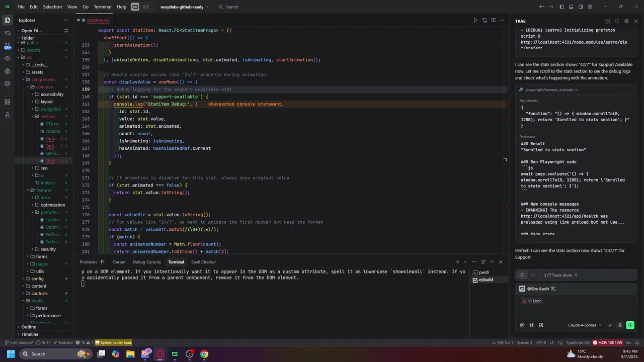
Task: Open the Terminal menu
Action: [103, 7]
